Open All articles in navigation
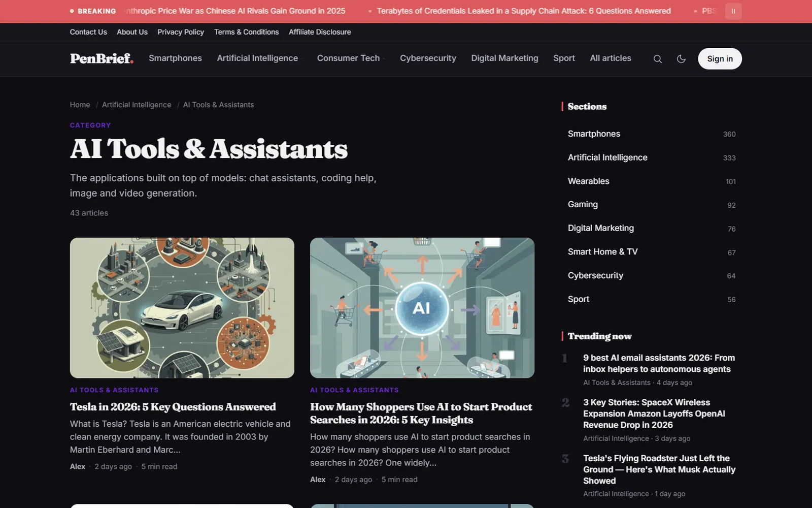Image resolution: width=812 pixels, height=508 pixels. click(611, 58)
